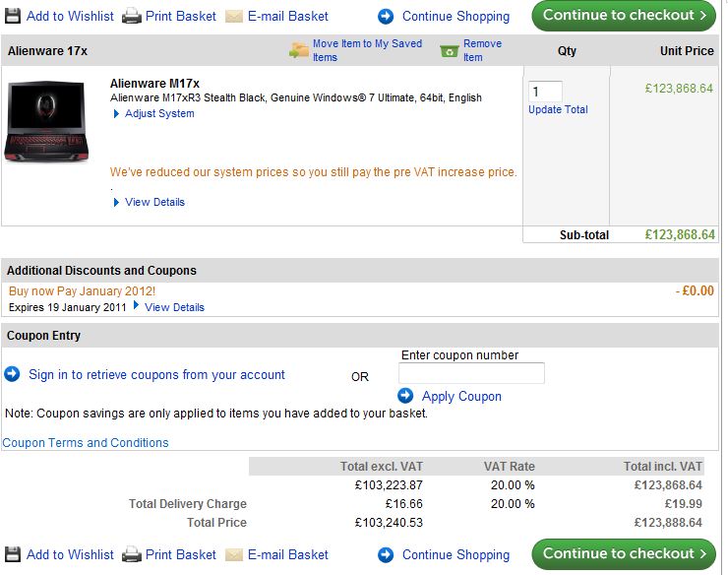Click the bottom Continue Shopping arrow icon
This screenshot has height=575, width=728.
[386, 554]
